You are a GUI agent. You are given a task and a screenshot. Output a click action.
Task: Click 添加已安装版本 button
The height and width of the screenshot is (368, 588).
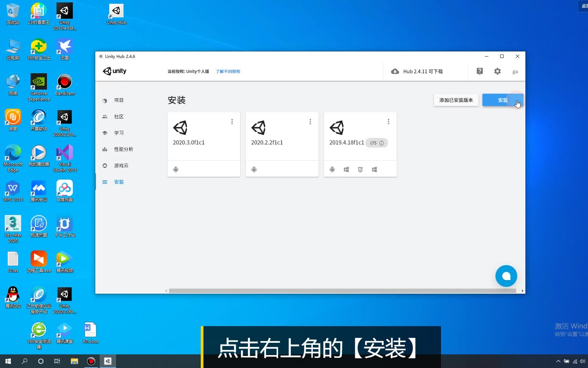click(456, 100)
